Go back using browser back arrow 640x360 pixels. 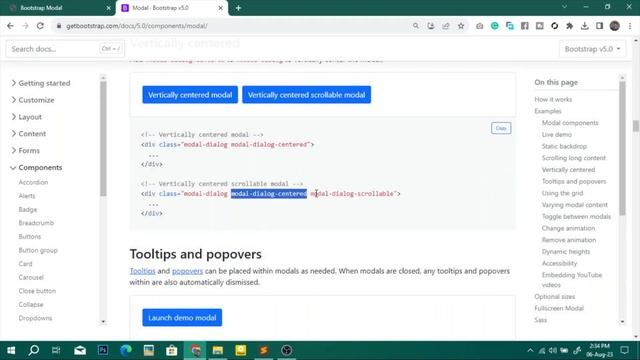point(10,26)
